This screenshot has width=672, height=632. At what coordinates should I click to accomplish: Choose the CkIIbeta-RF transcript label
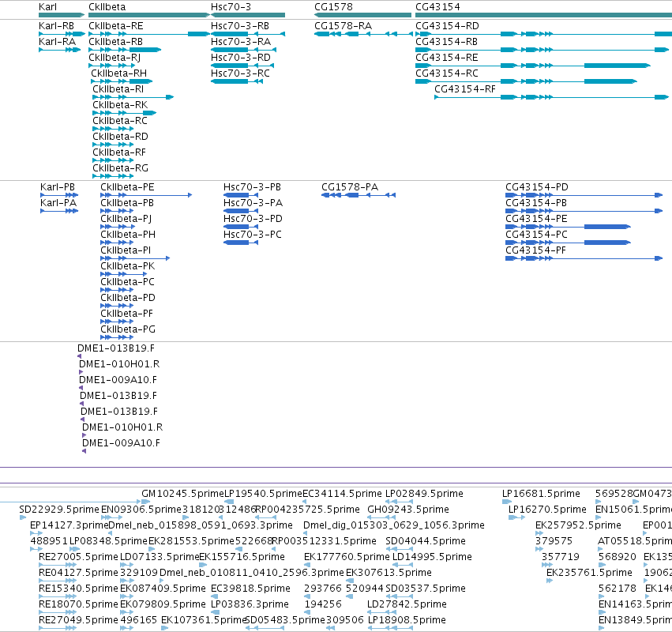tap(119, 152)
